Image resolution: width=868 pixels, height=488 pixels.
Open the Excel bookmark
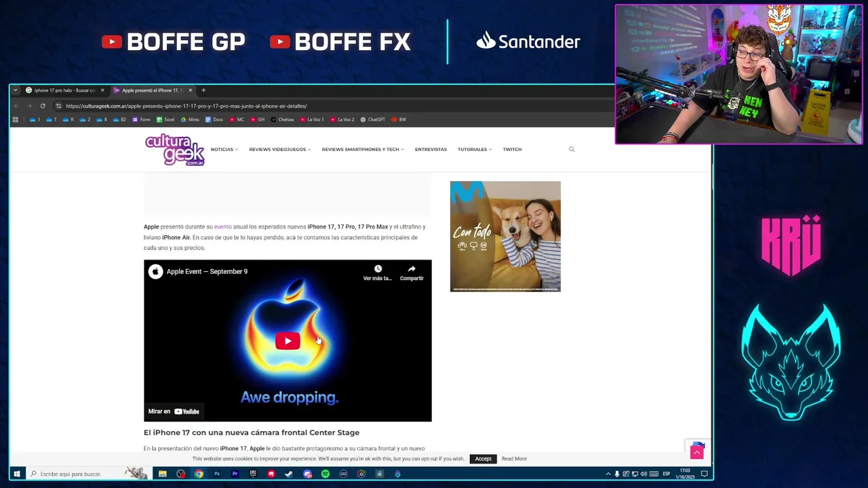[165, 119]
